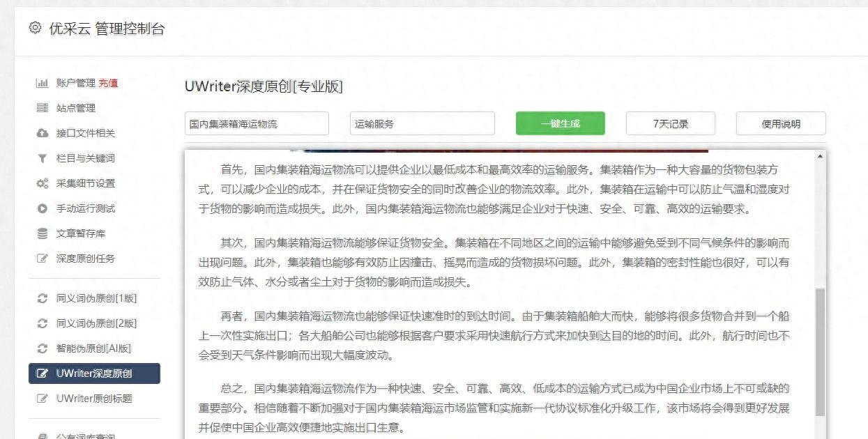Click the server icon next to 站点管理
The width and height of the screenshot is (868, 439).
point(42,108)
